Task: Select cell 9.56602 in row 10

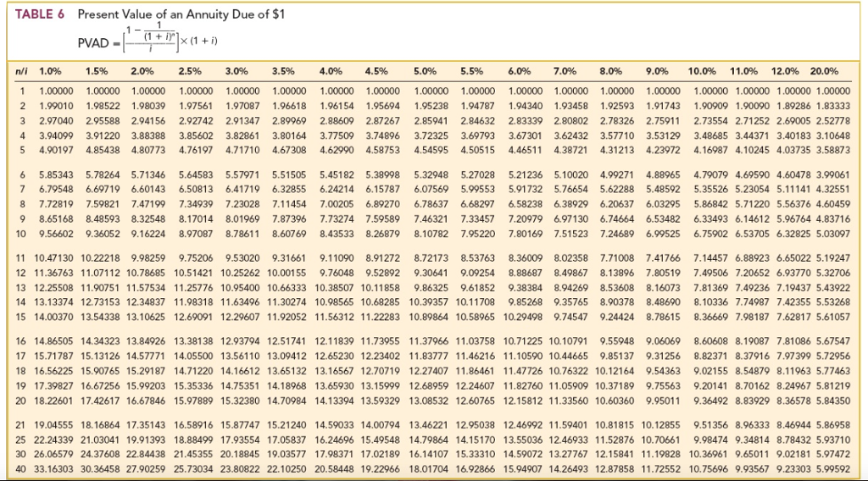Action: click(56, 235)
